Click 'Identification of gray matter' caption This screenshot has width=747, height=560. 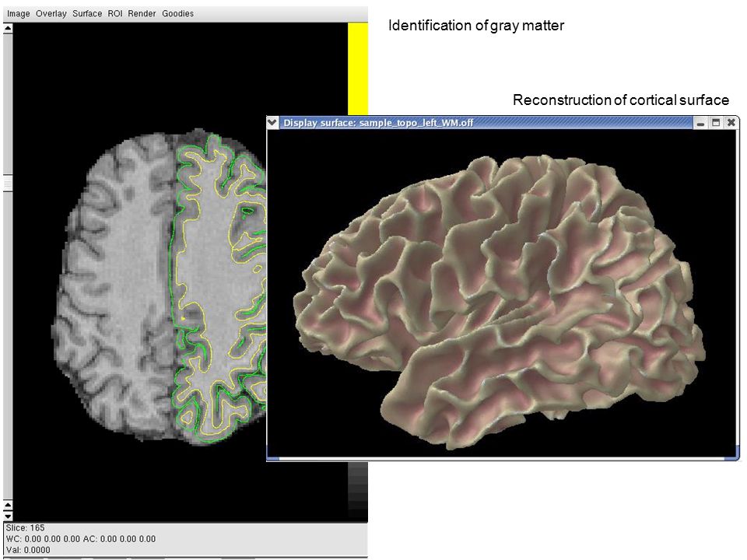[x=476, y=25]
